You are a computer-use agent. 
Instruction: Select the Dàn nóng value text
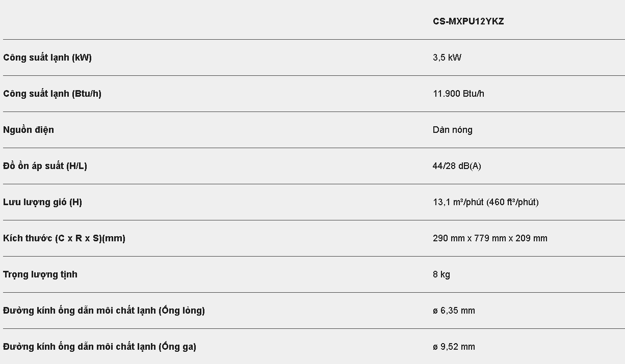(452, 130)
